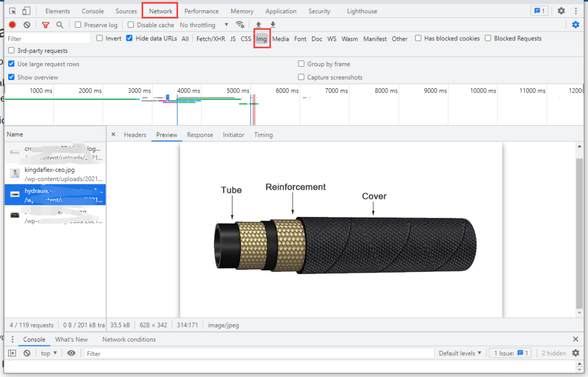
Task: Uncheck Use large request rows
Action: coord(11,64)
